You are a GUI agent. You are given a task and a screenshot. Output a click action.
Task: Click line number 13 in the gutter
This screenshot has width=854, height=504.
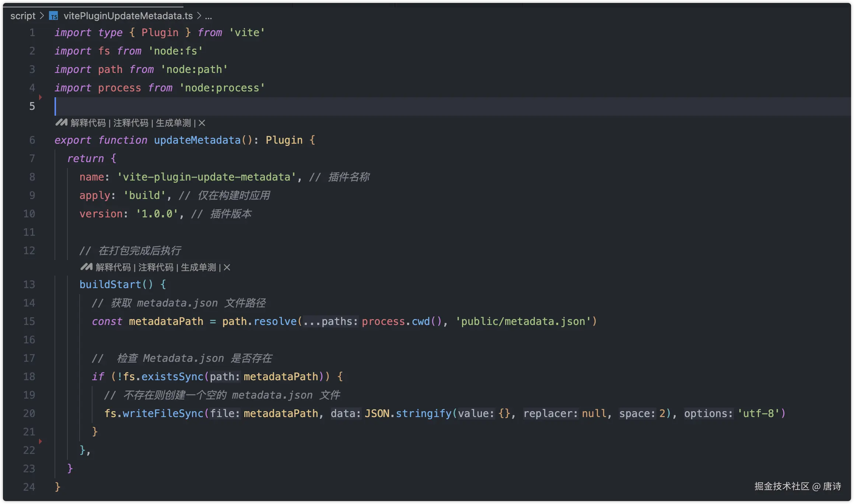pos(29,284)
